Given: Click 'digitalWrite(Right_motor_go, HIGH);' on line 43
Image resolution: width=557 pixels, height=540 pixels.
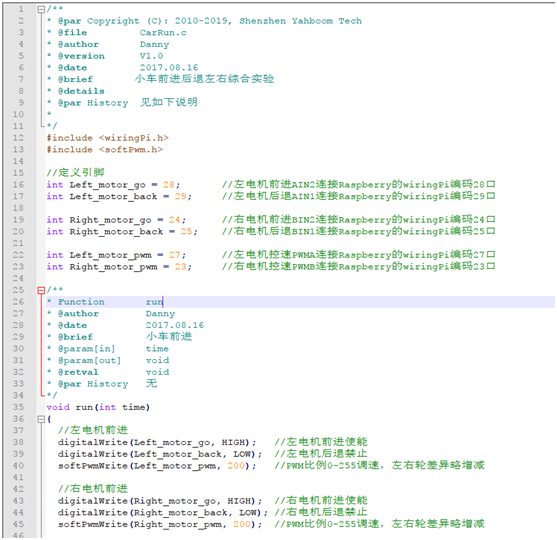Looking at the screenshot, I should [x=160, y=501].
